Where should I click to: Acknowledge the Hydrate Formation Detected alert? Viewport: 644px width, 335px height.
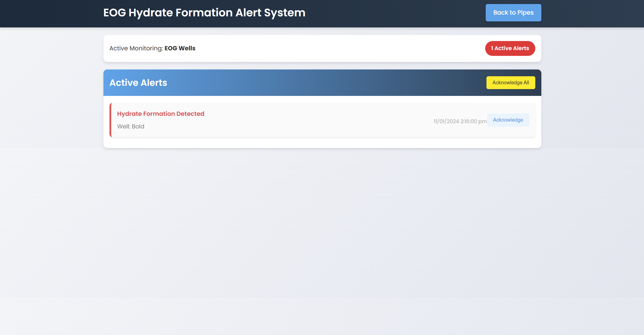point(508,120)
